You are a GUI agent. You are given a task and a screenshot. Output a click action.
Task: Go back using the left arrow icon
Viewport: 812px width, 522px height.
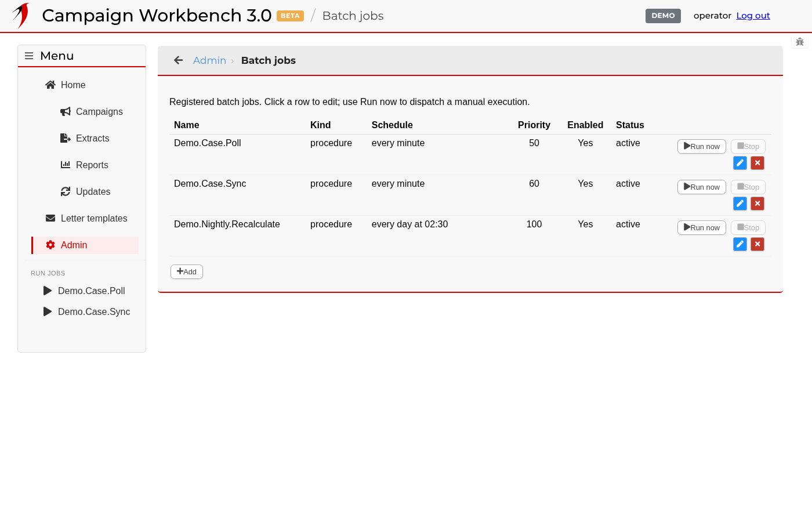(179, 60)
